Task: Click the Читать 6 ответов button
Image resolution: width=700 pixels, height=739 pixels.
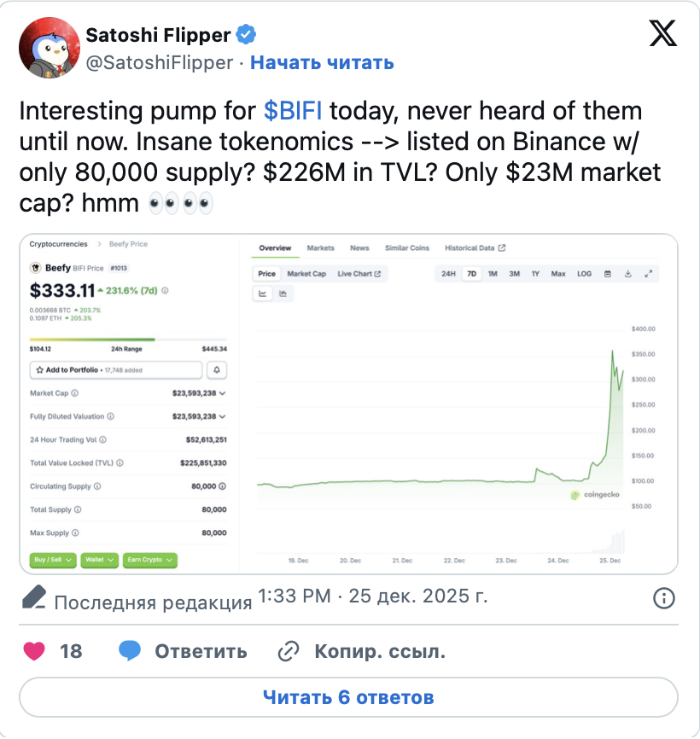Action: [x=349, y=697]
